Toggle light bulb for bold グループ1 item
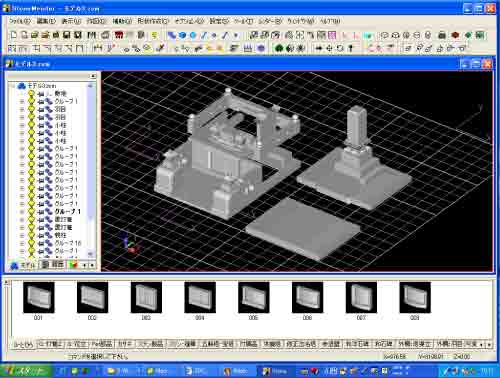 point(31,212)
